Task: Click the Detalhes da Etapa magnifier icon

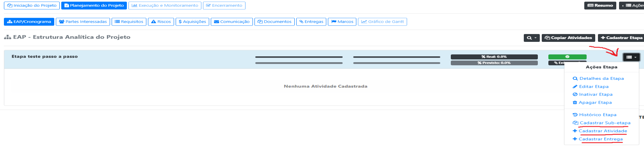Action: [575, 79]
